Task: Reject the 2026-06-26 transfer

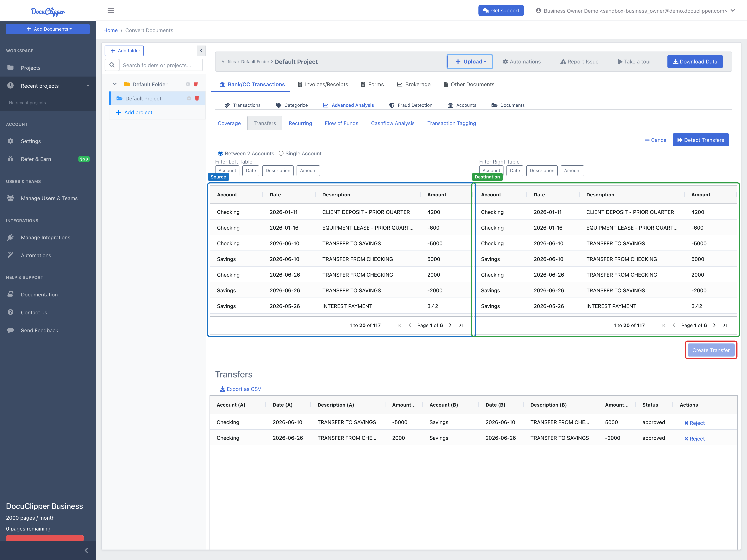Action: pos(694,438)
